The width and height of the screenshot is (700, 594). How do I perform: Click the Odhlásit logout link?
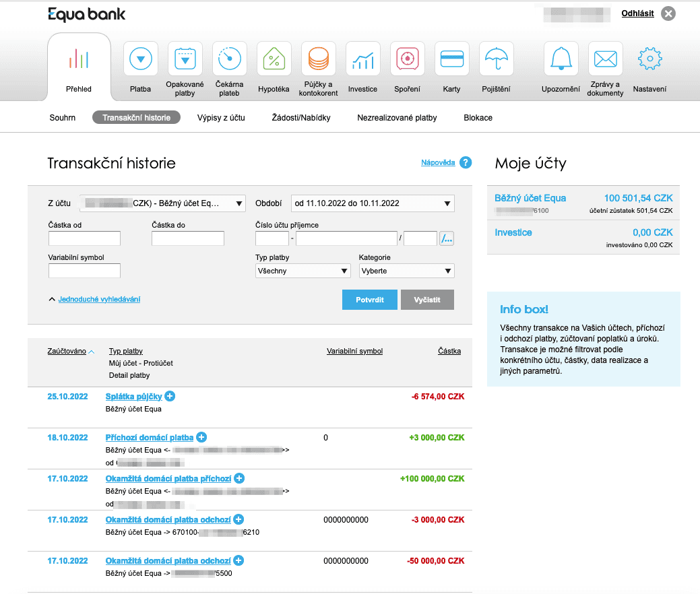coord(637,13)
